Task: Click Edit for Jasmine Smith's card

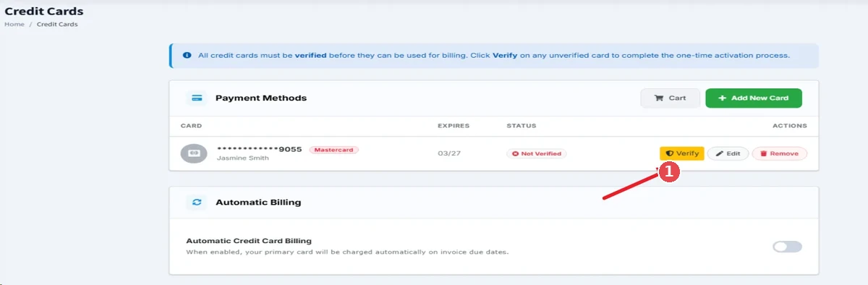Action: 728,153
